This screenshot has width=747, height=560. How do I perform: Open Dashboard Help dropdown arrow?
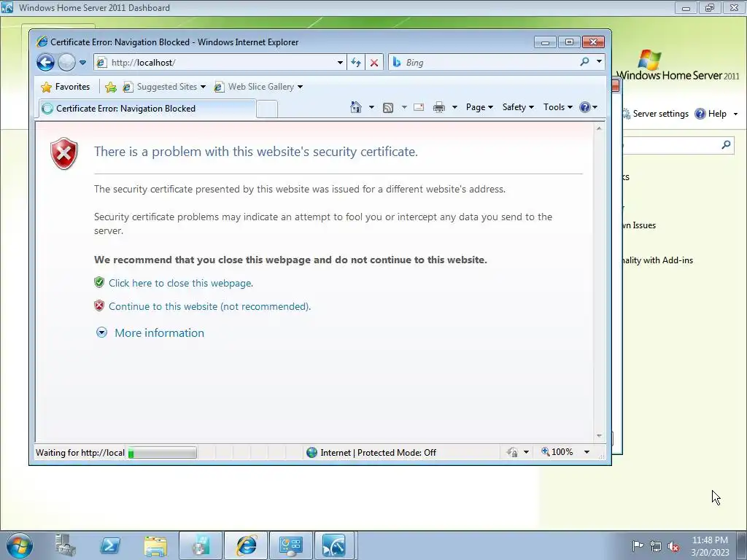(x=735, y=114)
